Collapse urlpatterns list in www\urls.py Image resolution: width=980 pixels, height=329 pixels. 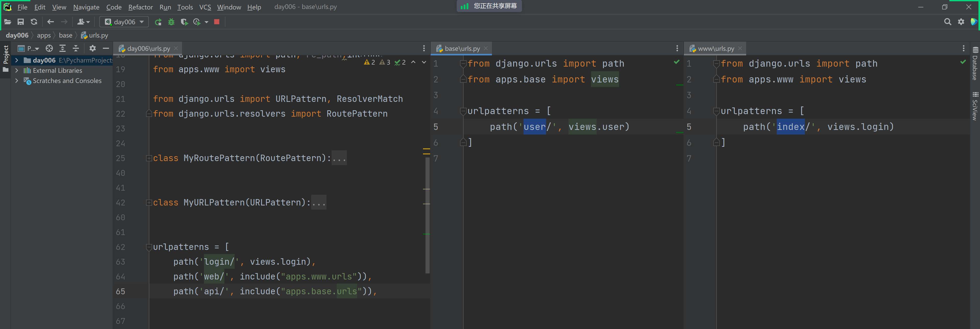pos(716,111)
